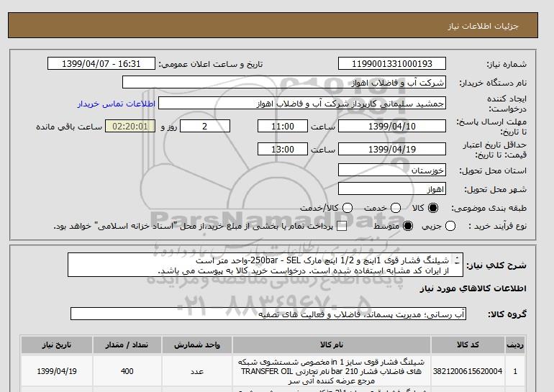Click the شماره نیاز field 1199001331000193

tap(392, 63)
